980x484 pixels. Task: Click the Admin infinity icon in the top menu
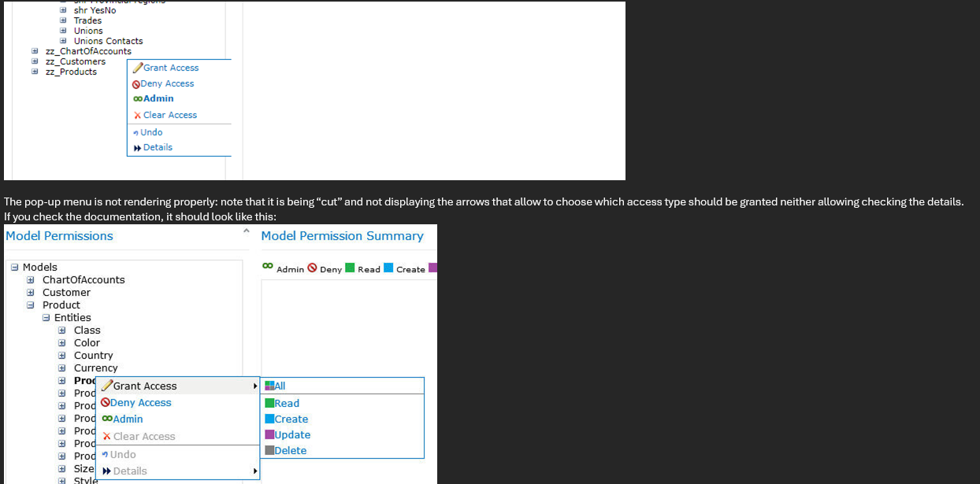139,98
